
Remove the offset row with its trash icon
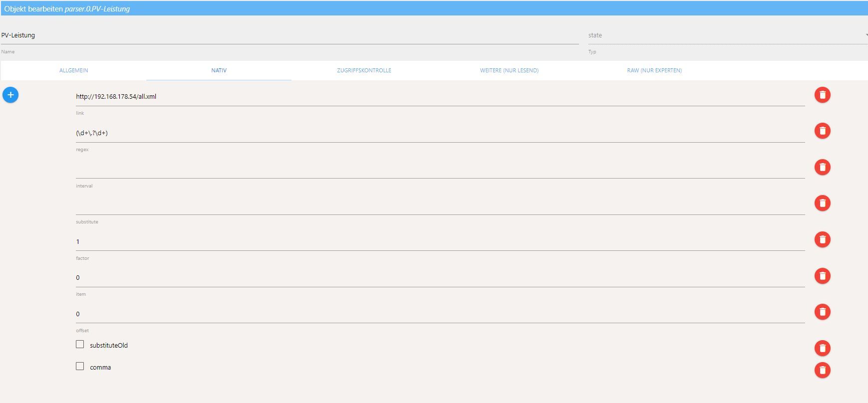822,312
